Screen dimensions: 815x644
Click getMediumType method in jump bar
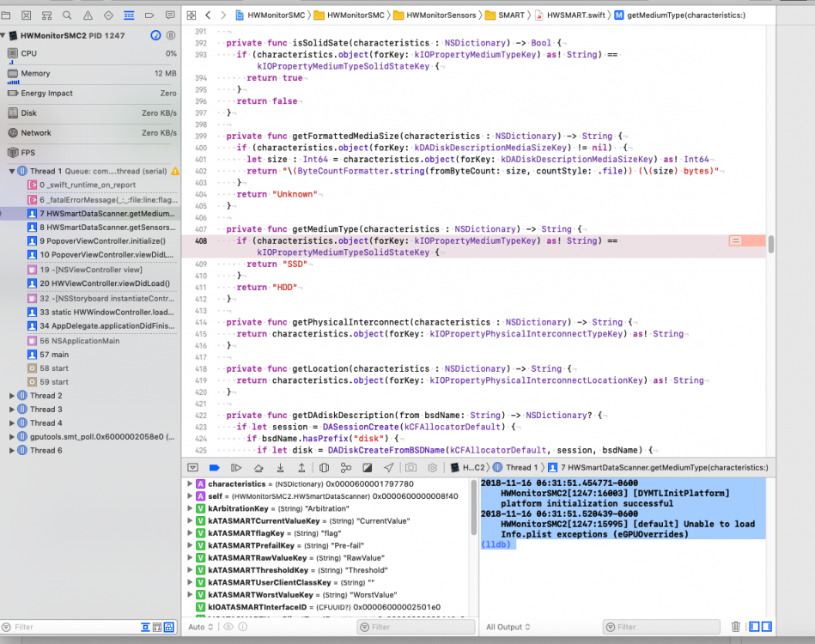pyautogui.click(x=680, y=15)
